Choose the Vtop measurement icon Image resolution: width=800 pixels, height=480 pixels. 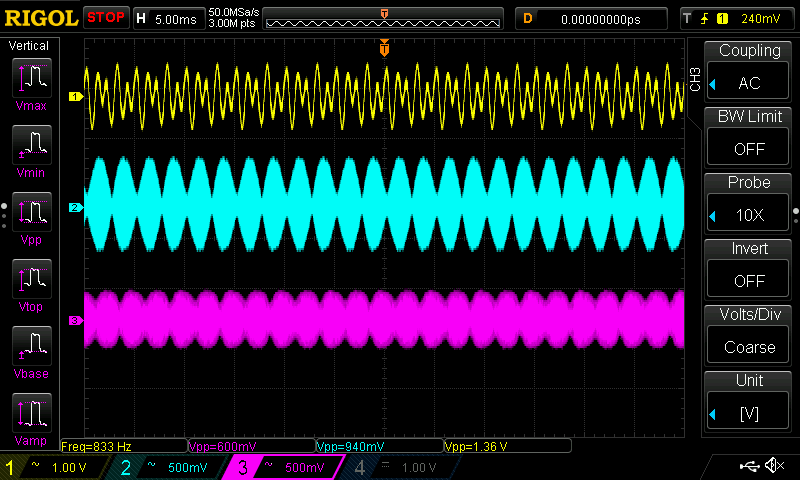click(33, 282)
